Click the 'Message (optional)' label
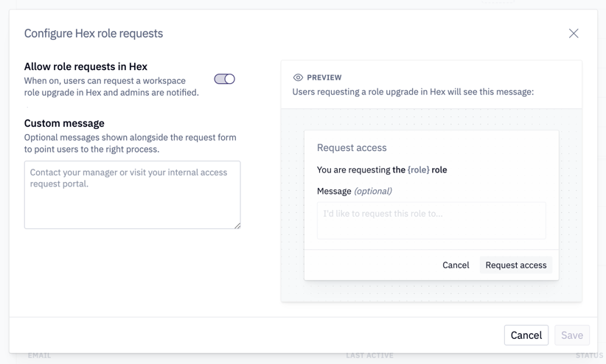This screenshot has height=364, width=606. click(x=355, y=192)
